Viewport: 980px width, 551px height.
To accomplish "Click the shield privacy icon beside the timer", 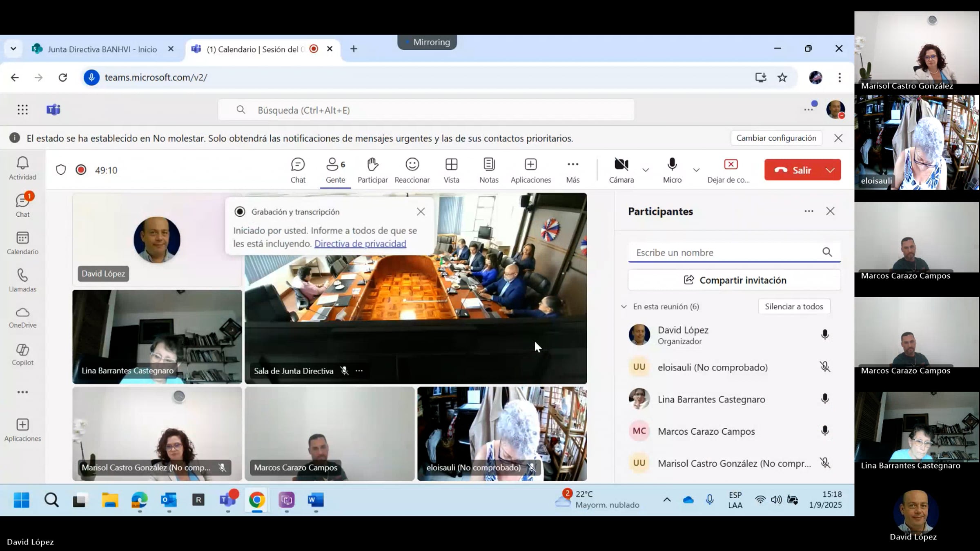I will click(x=61, y=170).
